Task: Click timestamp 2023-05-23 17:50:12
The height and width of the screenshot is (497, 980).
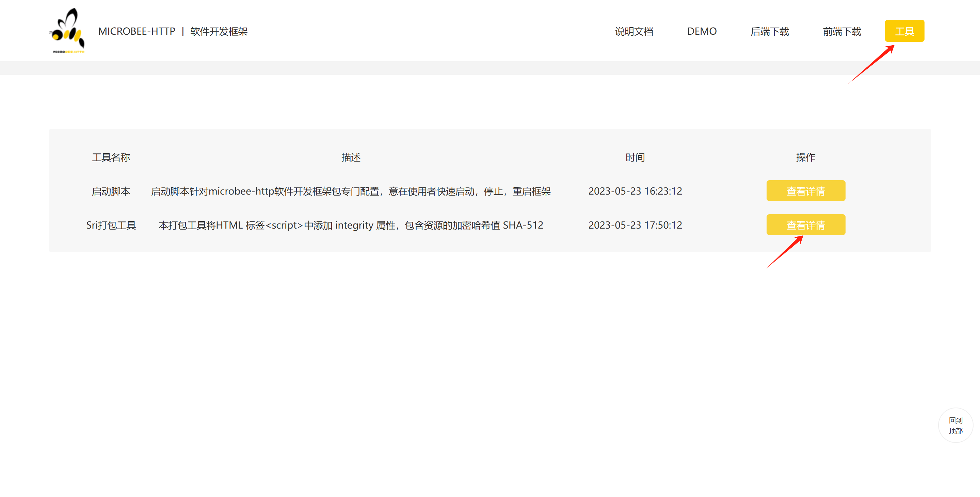Action: (634, 225)
